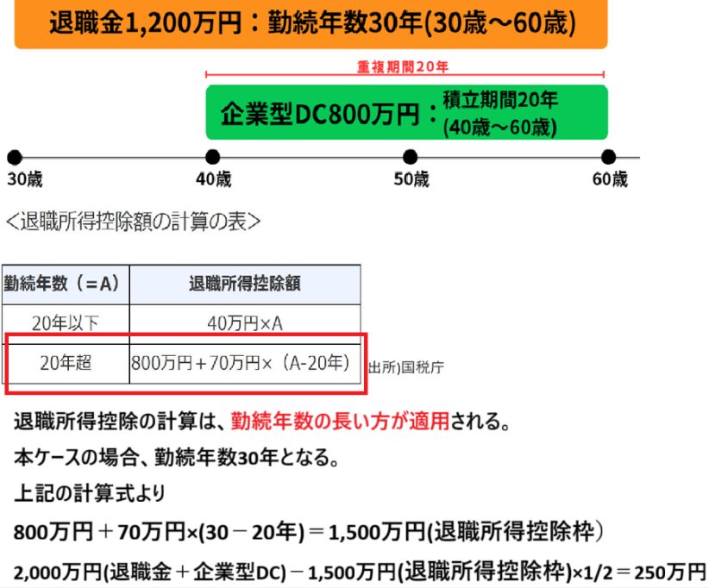The height and width of the screenshot is (588, 709).
Task: Select the timeline dot above 60歳
Action: pyautogui.click(x=608, y=157)
